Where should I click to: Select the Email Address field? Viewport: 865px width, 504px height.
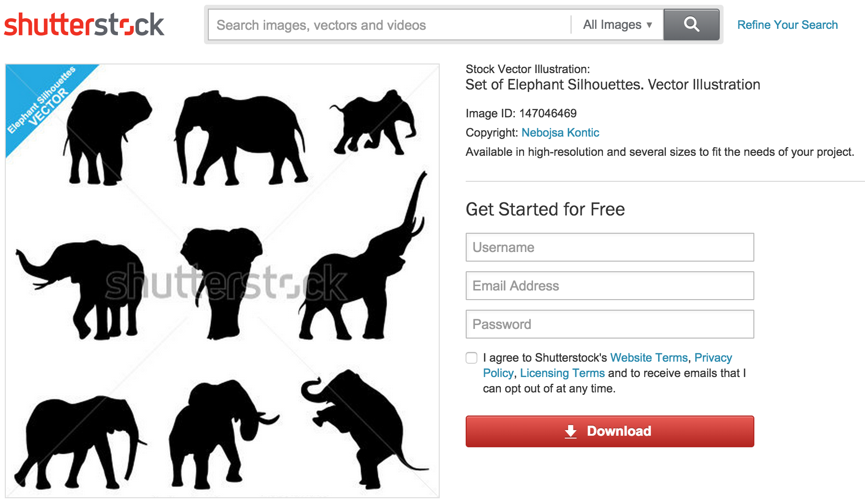(609, 286)
